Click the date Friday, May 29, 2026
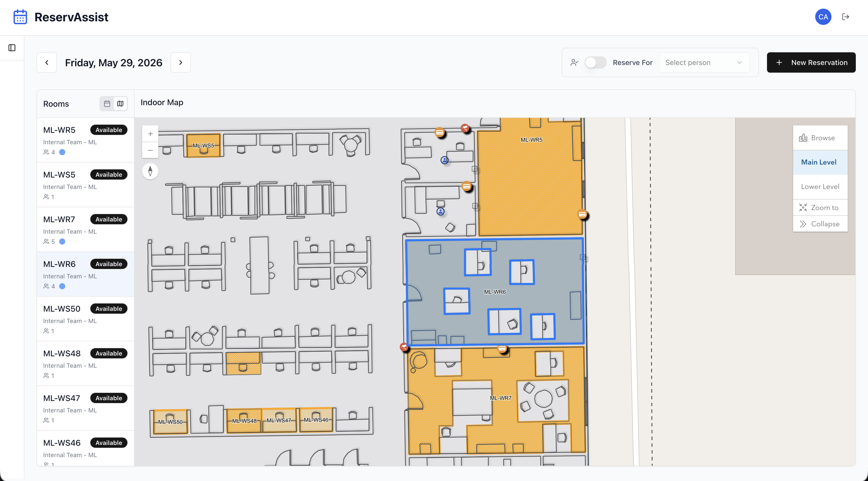Image resolution: width=868 pixels, height=481 pixels. pos(113,63)
